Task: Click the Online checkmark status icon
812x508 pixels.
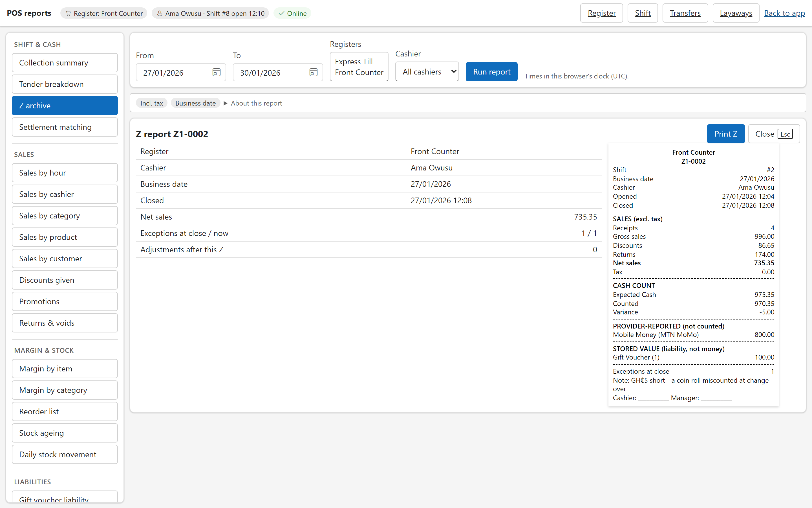Action: pyautogui.click(x=281, y=14)
